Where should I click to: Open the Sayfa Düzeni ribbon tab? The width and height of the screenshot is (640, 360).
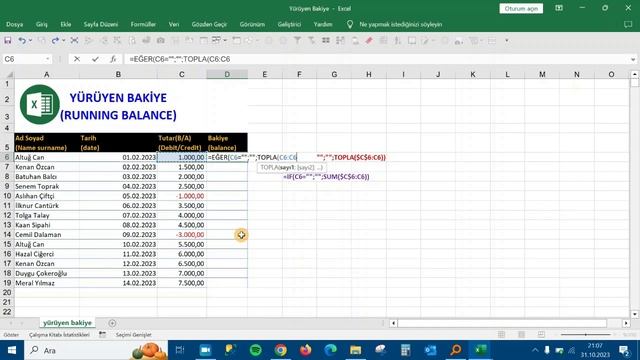click(x=101, y=24)
